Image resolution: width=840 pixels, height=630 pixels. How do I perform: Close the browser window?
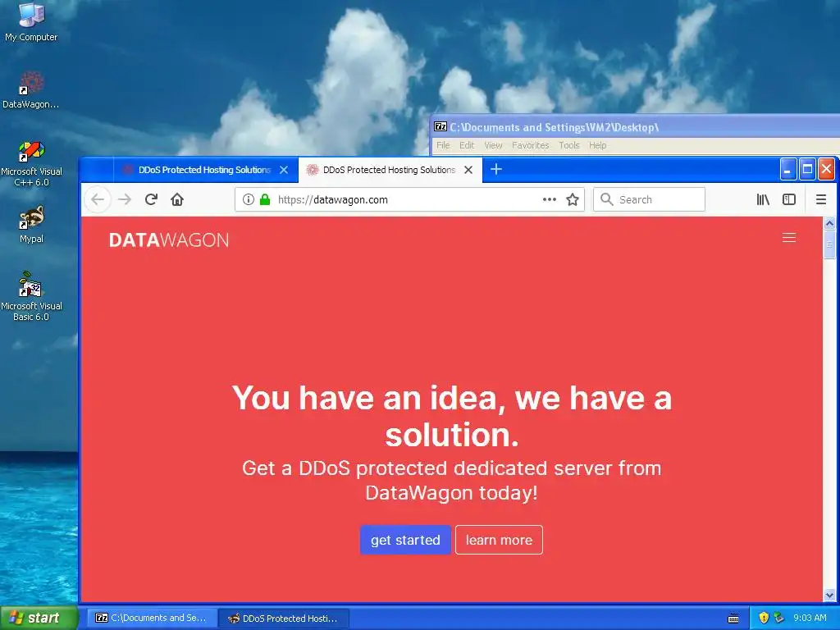[x=826, y=169]
